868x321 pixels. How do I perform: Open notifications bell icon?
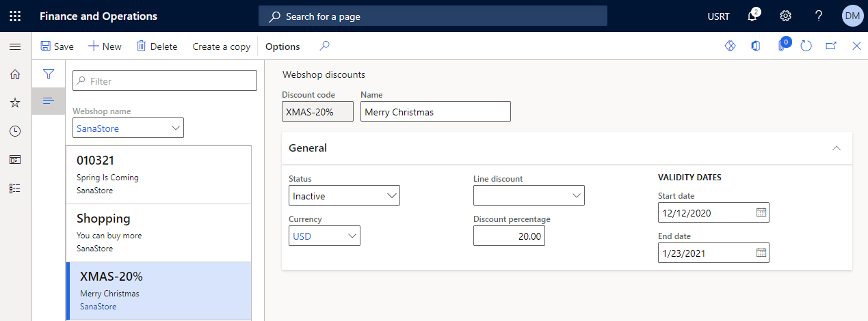753,16
